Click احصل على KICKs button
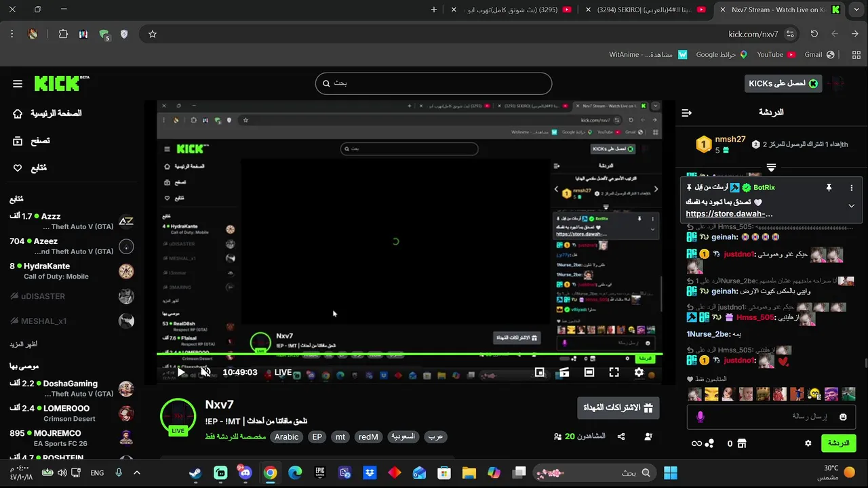The image size is (868, 488). point(783,83)
